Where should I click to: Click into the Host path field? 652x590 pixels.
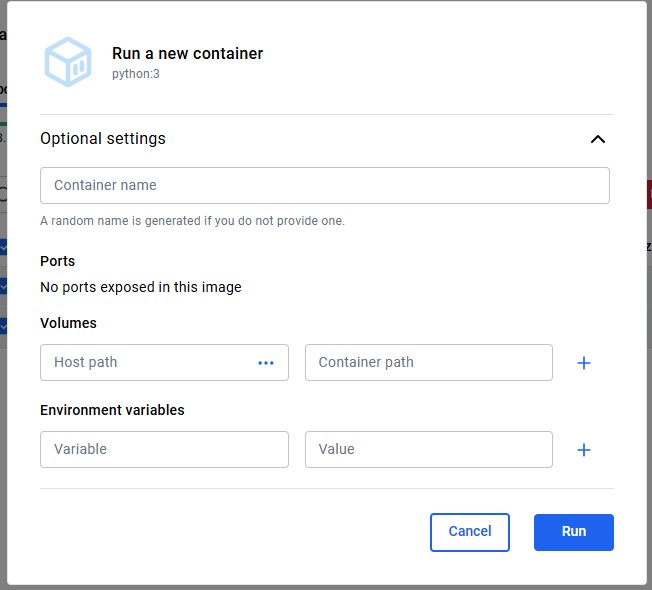coord(145,363)
